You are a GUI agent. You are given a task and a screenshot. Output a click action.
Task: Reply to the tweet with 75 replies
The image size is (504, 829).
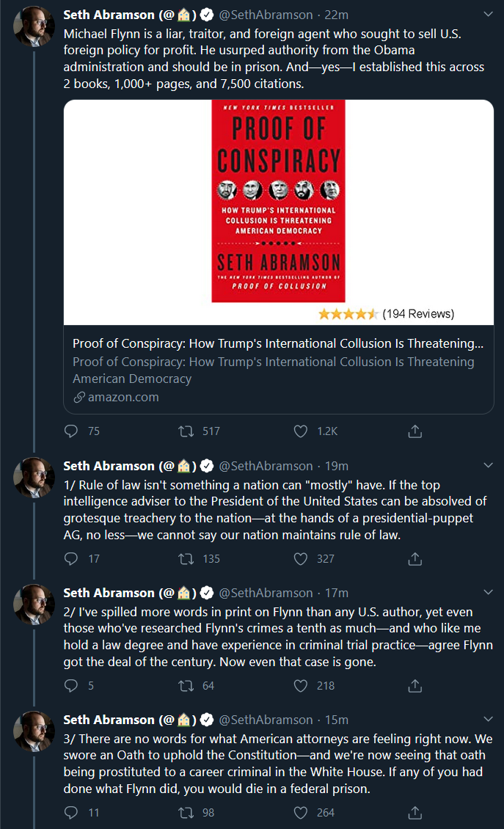(71, 431)
